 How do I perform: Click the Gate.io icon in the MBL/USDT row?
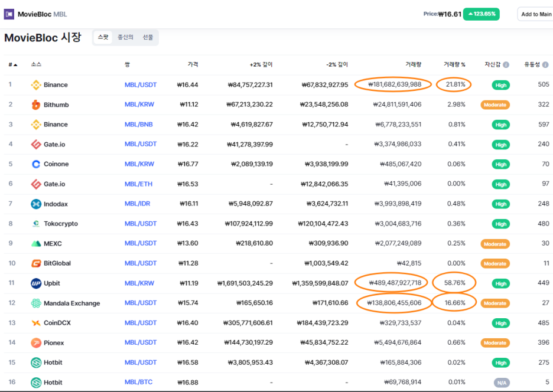click(36, 144)
